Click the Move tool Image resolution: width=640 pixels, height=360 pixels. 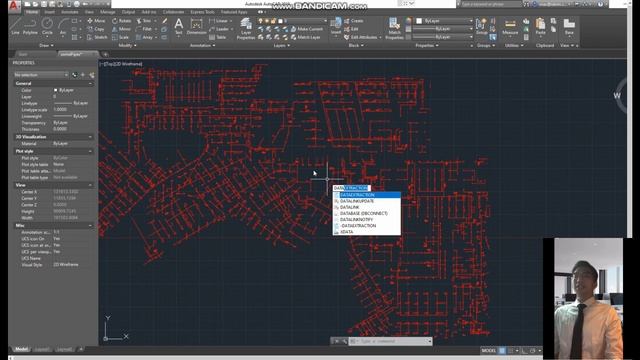coord(96,21)
